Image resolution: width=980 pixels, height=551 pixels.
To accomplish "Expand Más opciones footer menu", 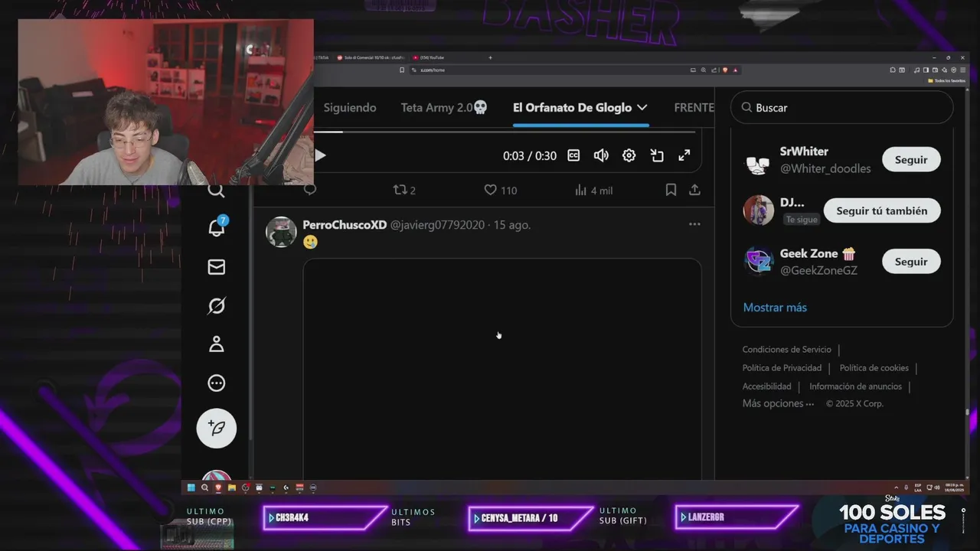I will click(x=778, y=403).
